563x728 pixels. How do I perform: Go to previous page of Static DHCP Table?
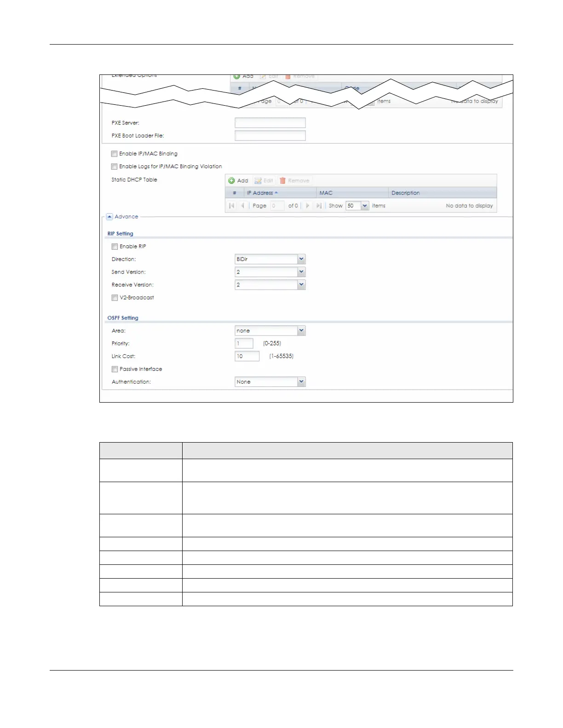[x=242, y=206]
